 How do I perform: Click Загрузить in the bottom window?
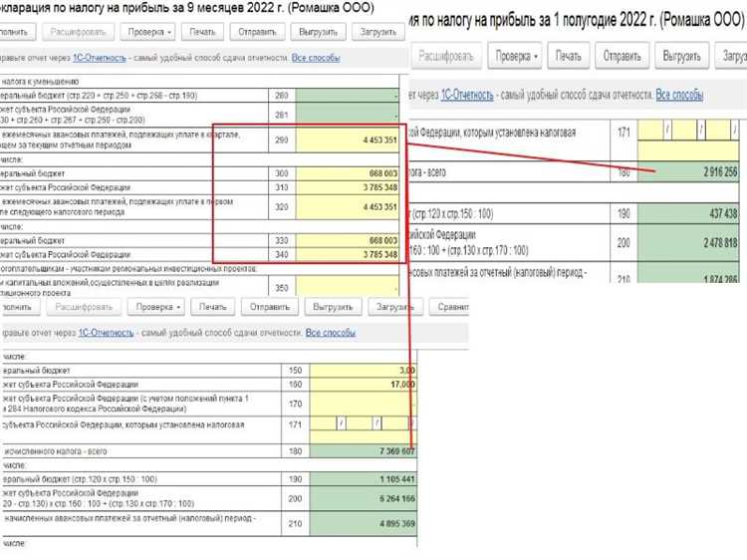pos(395,307)
